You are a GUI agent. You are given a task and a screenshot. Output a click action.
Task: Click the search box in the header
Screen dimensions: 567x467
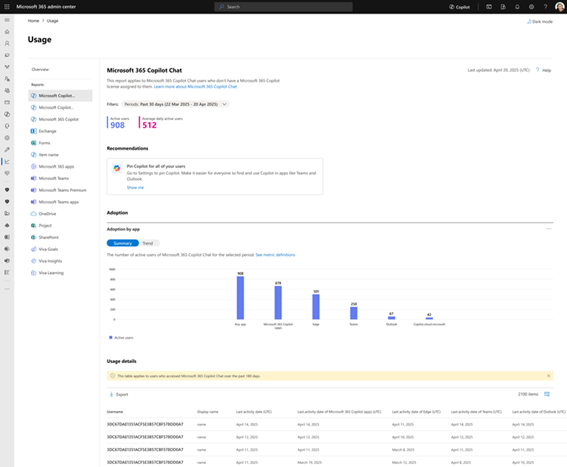[283, 7]
